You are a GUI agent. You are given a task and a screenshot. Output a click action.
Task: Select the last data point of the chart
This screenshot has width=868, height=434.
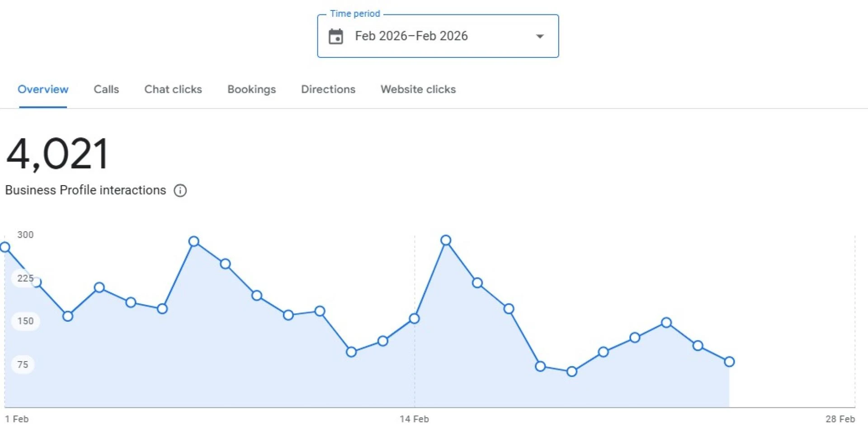click(729, 362)
